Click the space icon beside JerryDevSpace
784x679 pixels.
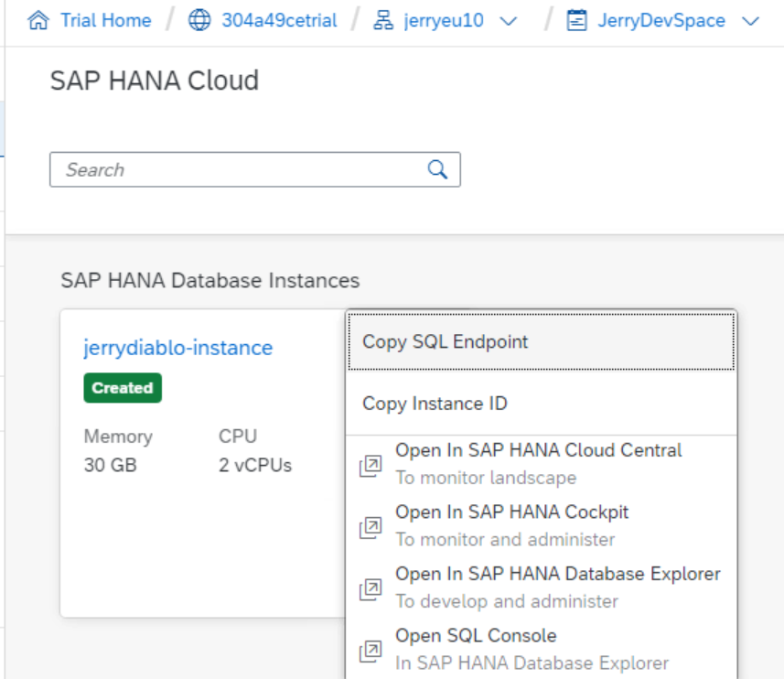(576, 21)
